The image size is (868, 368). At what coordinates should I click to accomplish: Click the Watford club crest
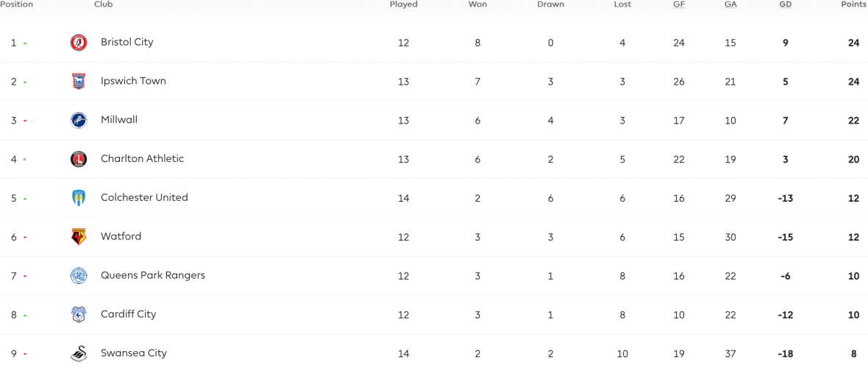coord(79,237)
